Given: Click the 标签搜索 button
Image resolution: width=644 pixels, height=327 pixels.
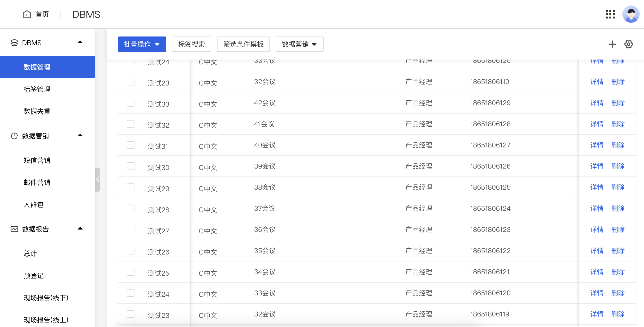Looking at the screenshot, I should click(x=192, y=44).
